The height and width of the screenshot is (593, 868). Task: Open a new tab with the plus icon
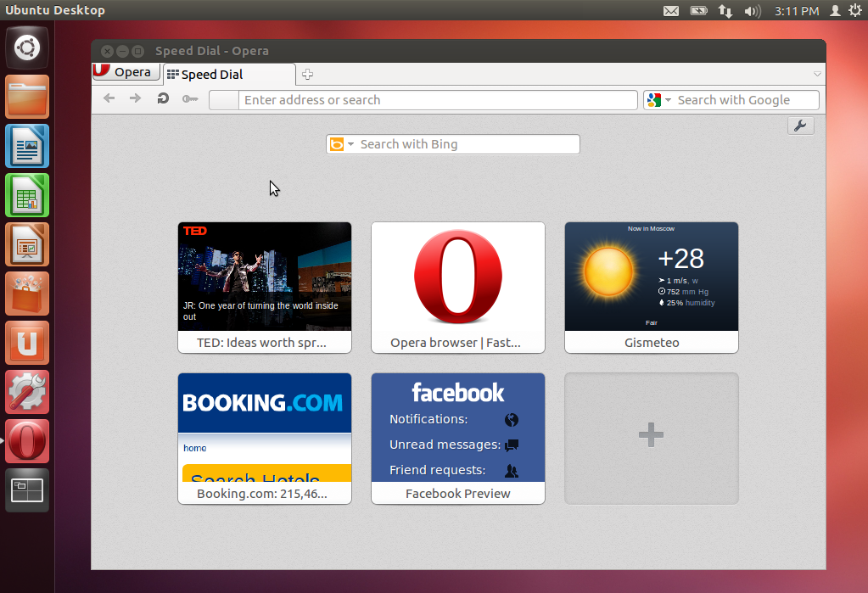click(307, 74)
